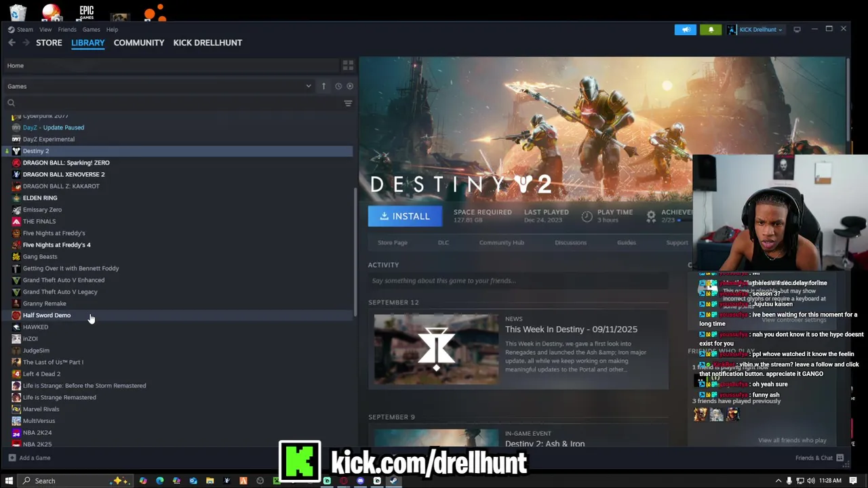Open the Games menu
This screenshot has height=488, width=868.
click(x=91, y=29)
